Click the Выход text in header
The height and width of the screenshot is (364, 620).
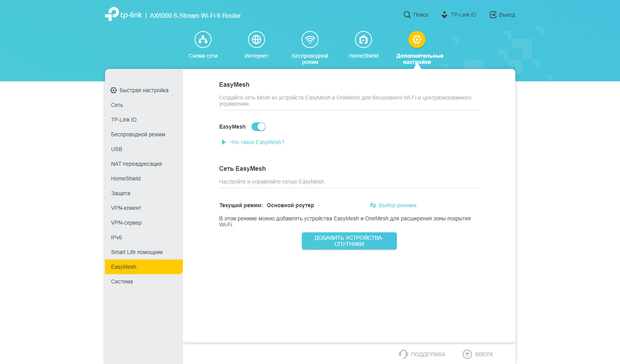coord(507,15)
